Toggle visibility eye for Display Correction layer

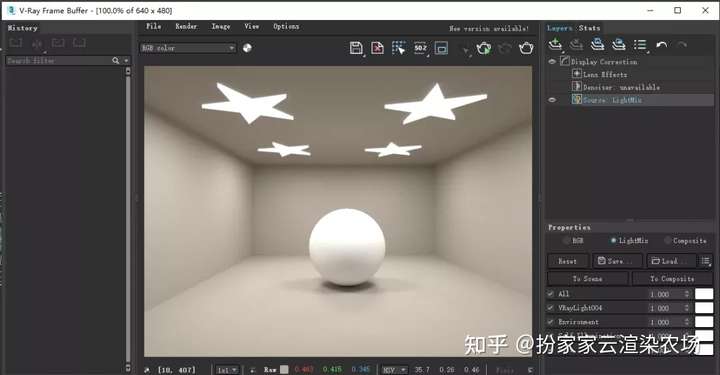[552, 61]
